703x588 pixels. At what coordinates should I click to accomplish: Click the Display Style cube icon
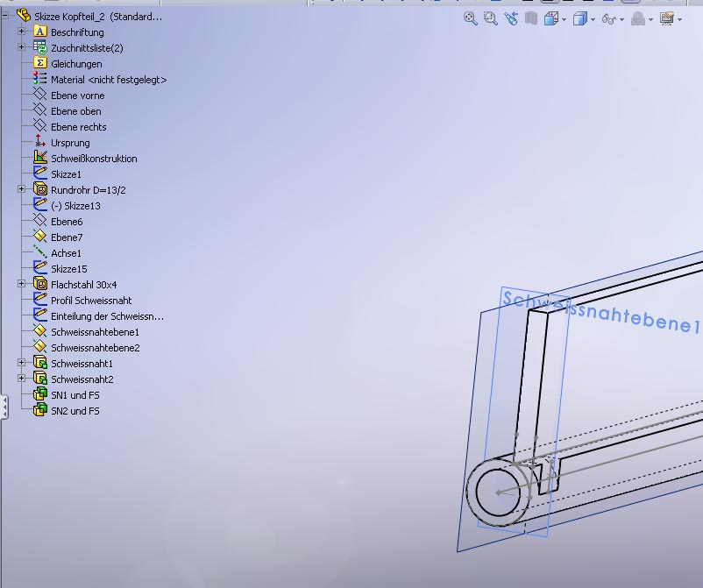tap(579, 18)
